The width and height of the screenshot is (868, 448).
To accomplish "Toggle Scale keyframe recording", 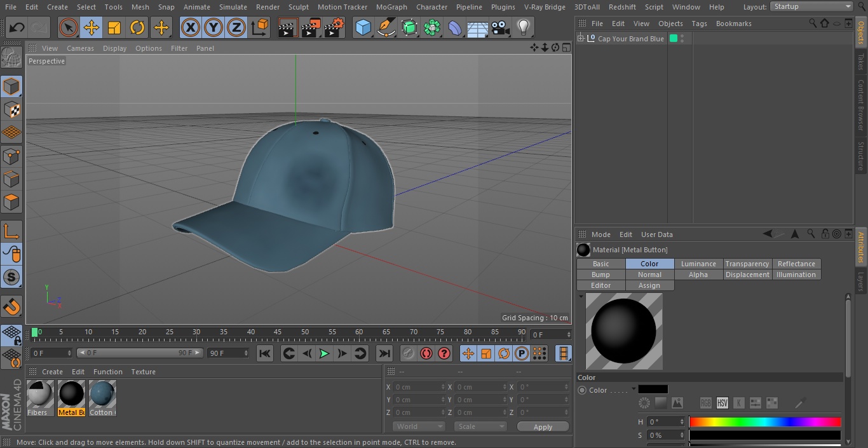I will [486, 353].
